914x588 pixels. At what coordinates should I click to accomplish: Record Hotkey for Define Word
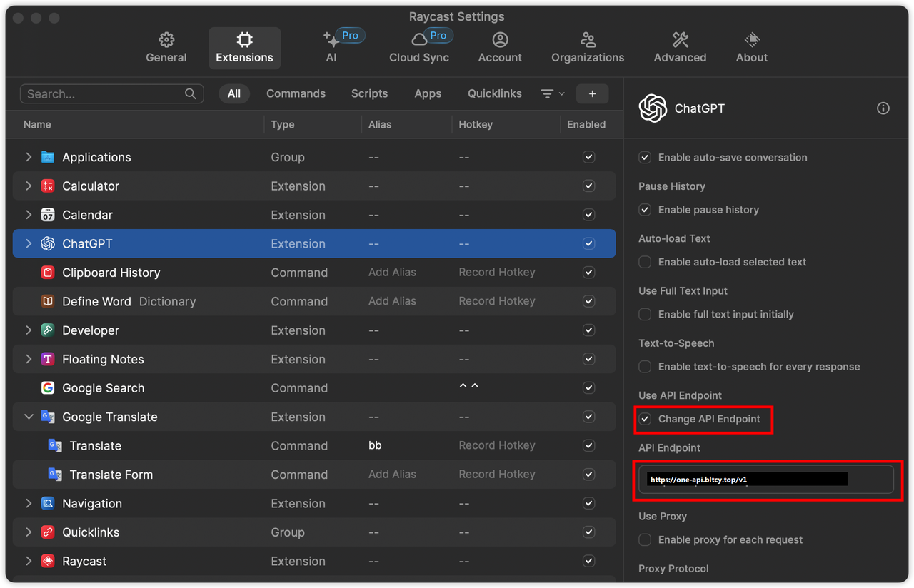pyautogui.click(x=497, y=301)
